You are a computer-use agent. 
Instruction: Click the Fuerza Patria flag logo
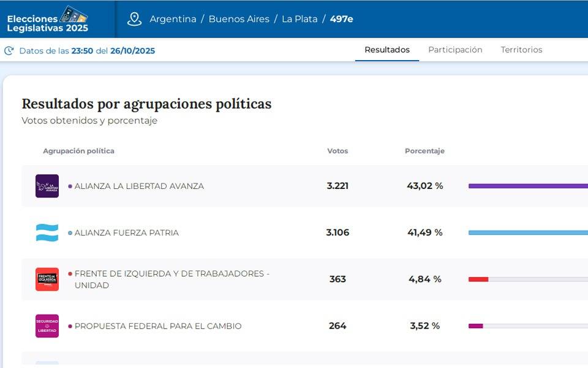pyautogui.click(x=47, y=232)
